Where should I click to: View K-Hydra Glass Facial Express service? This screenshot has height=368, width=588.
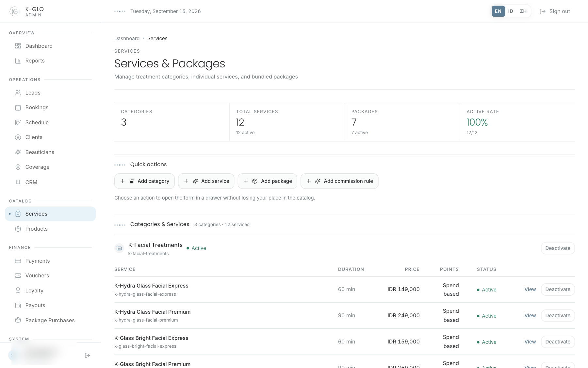click(x=530, y=289)
